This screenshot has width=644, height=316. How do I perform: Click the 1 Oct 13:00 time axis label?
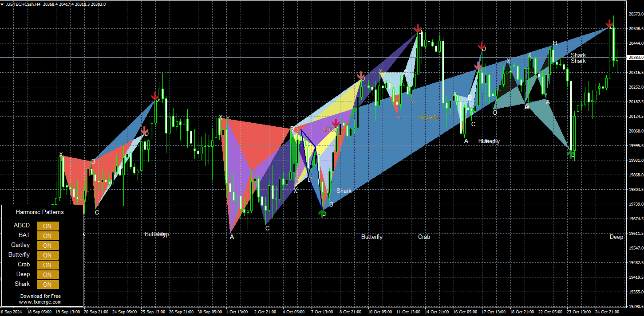tap(237, 312)
